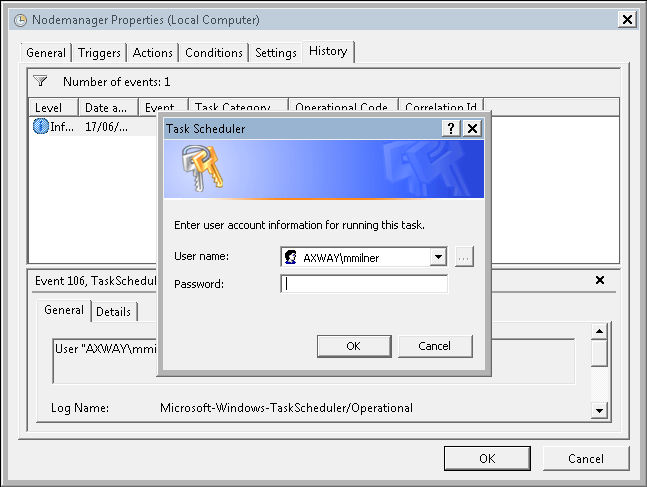Image resolution: width=647 pixels, height=487 pixels.
Task: Click the event pane scroll up arrow
Action: (x=599, y=331)
